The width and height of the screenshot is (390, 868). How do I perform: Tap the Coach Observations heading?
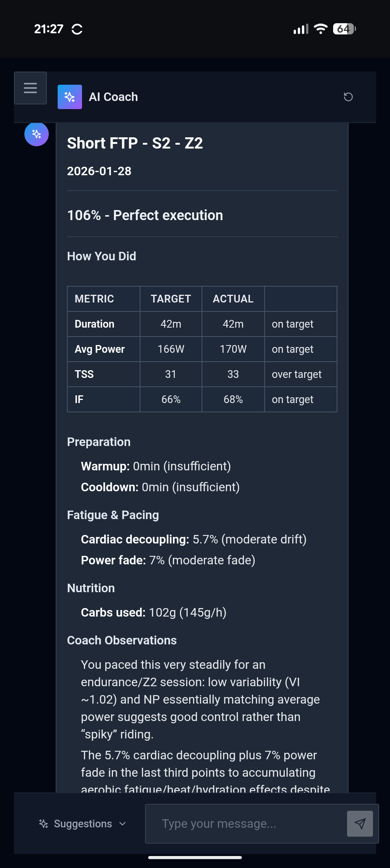(122, 640)
